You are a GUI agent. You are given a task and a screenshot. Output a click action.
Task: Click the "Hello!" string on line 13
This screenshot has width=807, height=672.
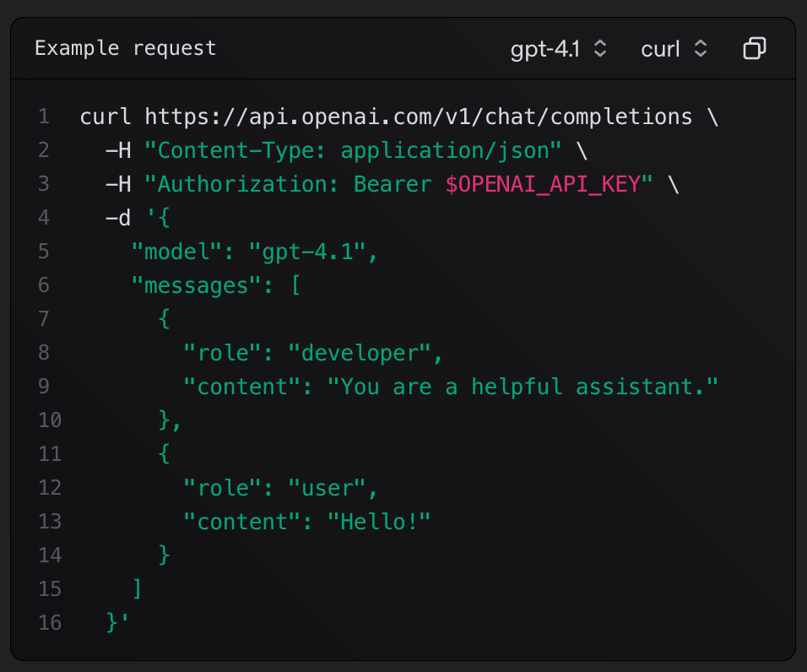[x=382, y=522]
